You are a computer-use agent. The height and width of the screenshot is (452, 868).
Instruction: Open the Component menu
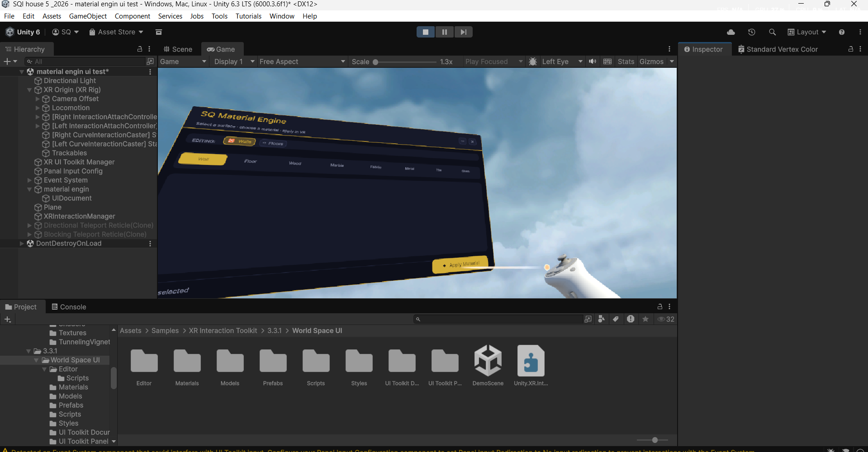point(132,16)
